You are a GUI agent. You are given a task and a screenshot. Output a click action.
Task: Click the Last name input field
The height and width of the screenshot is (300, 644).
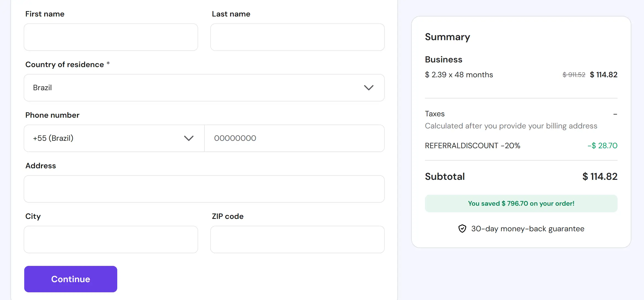tap(297, 37)
